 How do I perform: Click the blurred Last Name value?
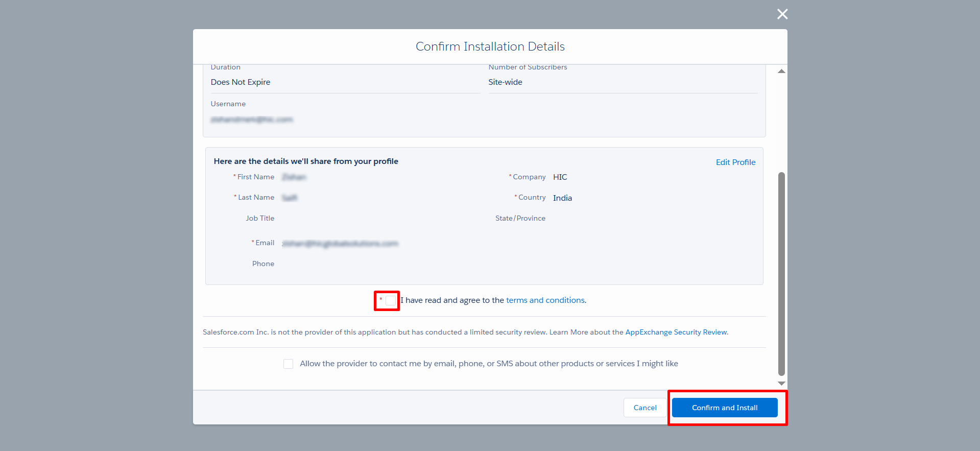tap(290, 198)
